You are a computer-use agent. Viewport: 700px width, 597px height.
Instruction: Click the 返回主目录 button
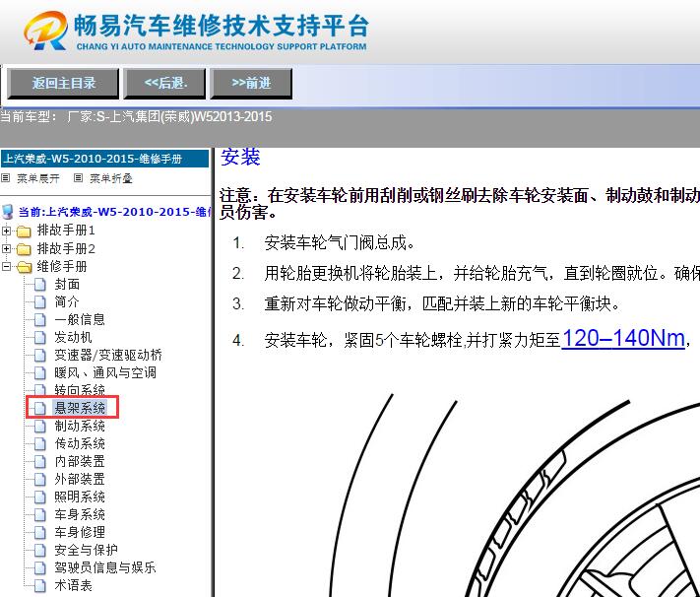(63, 83)
